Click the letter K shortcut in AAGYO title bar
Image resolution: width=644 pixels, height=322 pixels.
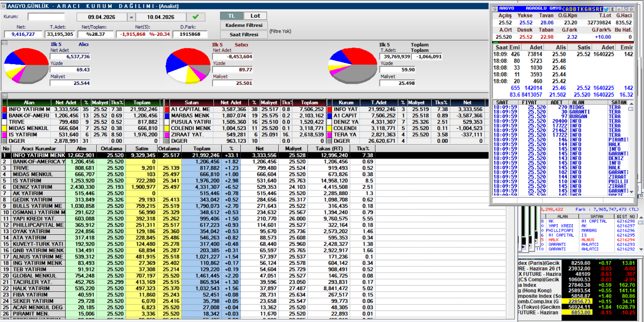[x=583, y=9]
